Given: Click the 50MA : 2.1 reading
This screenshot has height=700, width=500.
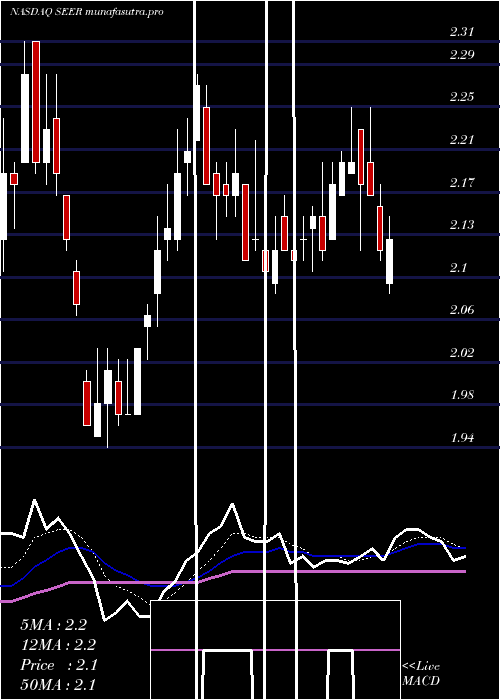Looking at the screenshot, I should [x=58, y=685].
